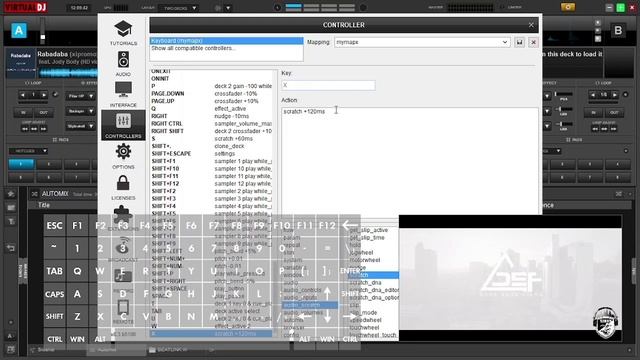The image size is (640, 360).
Task: Open the left deck first effect dropdown
Action: [80, 96]
